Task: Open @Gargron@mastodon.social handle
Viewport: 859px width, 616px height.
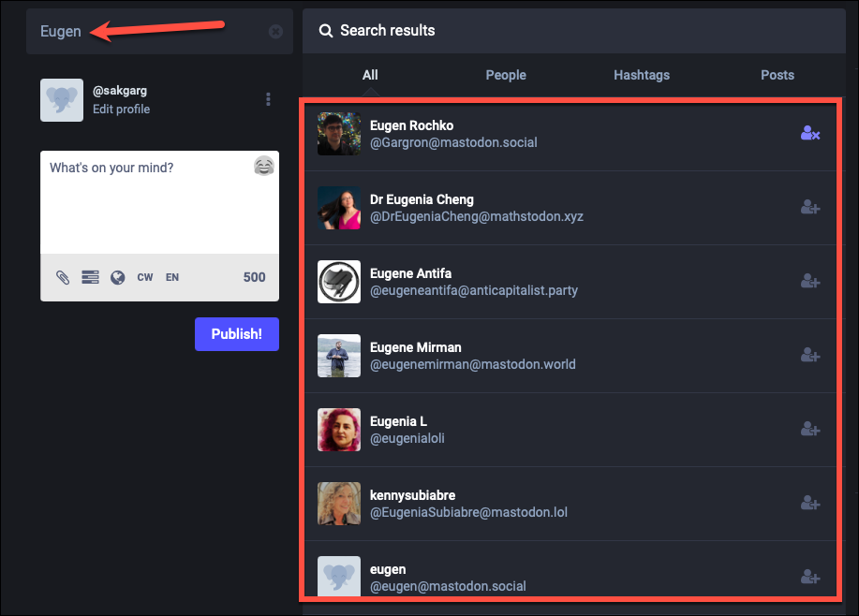Action: 453,142
